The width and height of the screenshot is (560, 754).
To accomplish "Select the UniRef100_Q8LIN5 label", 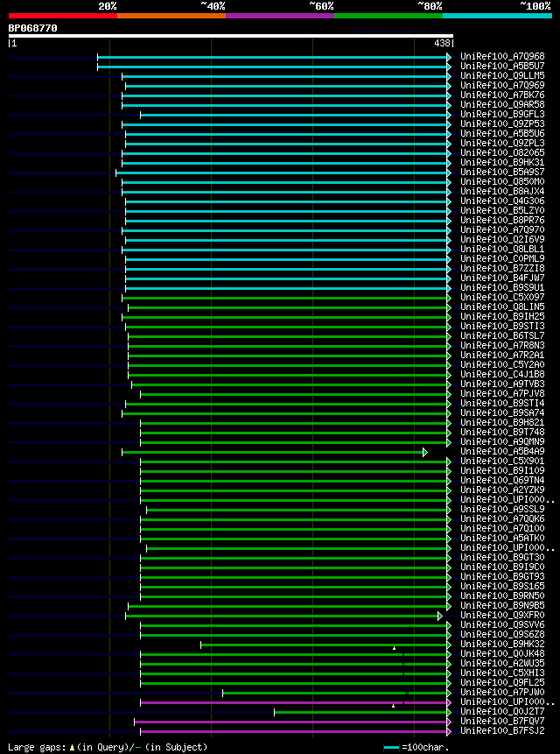I will click(x=502, y=307).
